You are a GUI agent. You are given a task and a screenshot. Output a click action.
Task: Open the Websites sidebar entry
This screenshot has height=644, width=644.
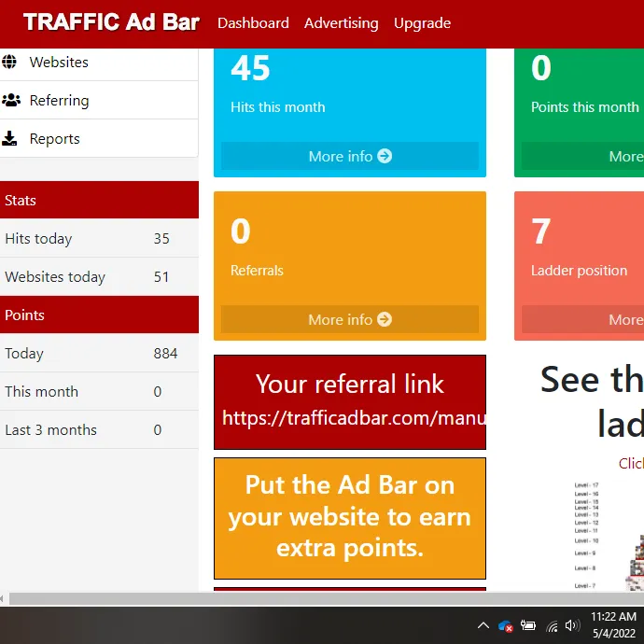(x=99, y=63)
